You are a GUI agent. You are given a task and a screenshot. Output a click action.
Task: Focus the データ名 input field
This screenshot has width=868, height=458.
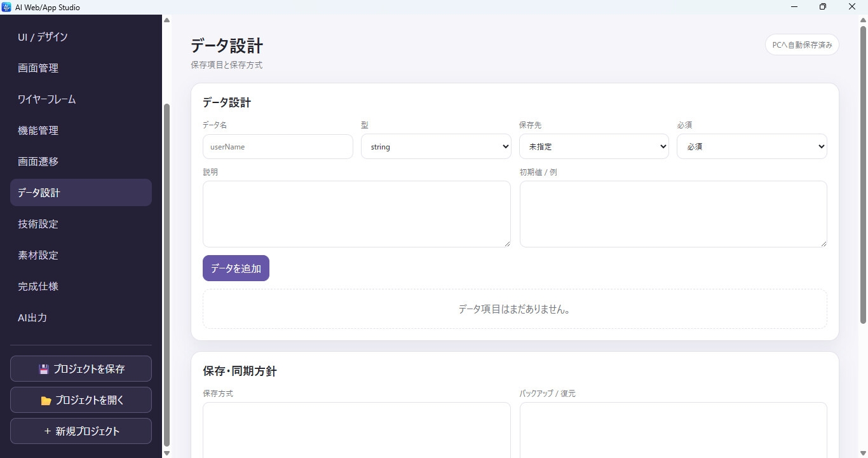point(278,146)
